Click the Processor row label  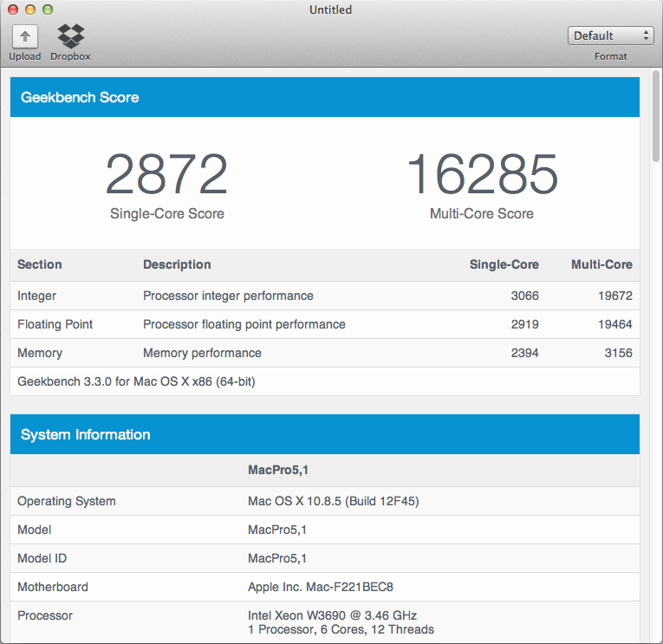click(x=45, y=615)
